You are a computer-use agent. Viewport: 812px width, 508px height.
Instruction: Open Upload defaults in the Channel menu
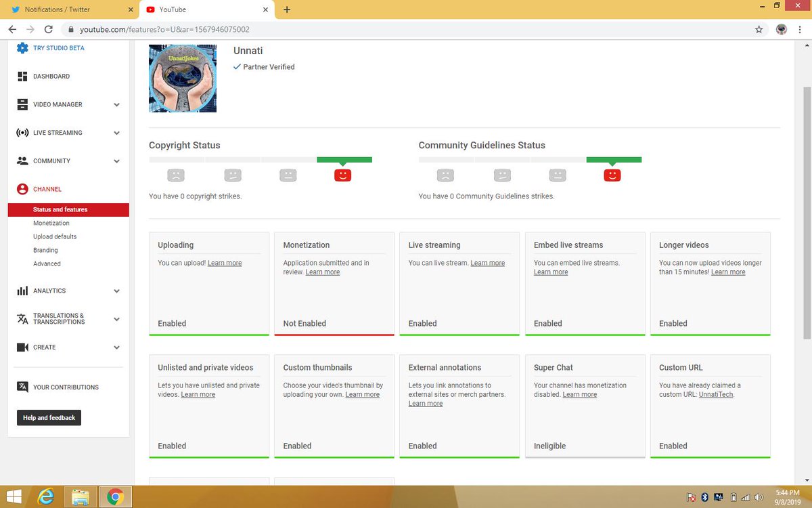[x=55, y=236]
